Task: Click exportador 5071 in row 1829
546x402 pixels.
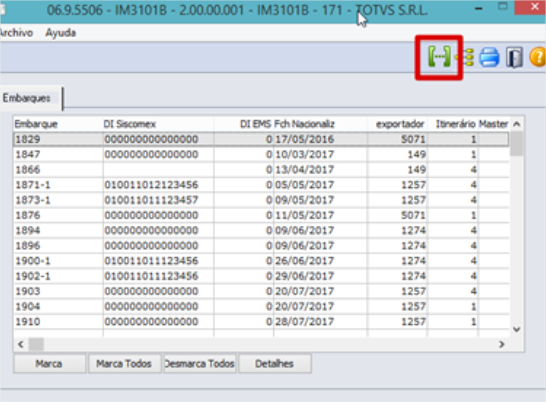Action: 413,139
